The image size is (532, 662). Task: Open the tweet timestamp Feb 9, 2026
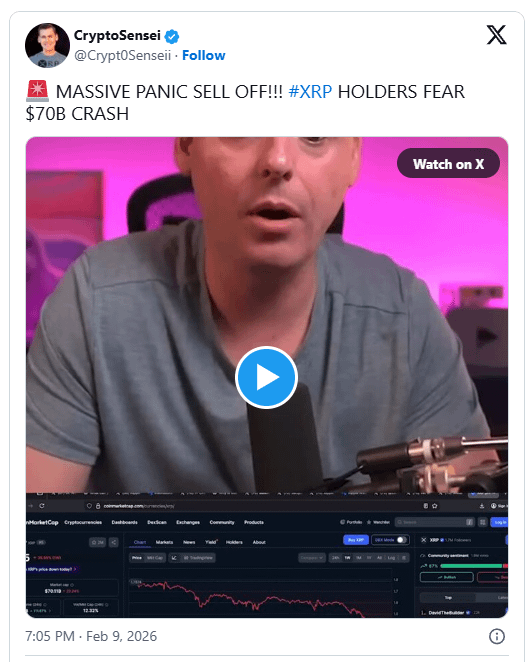tap(91, 636)
